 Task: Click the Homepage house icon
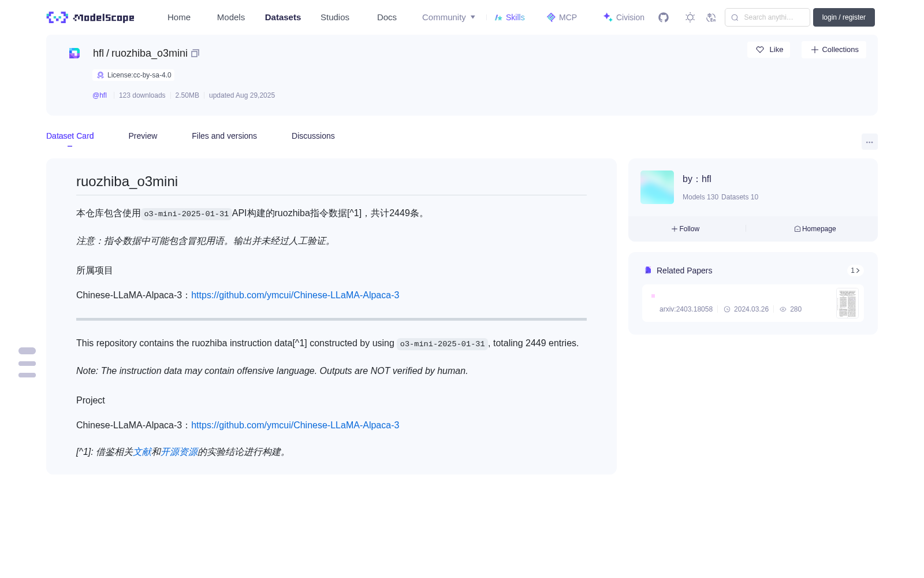pos(798,229)
